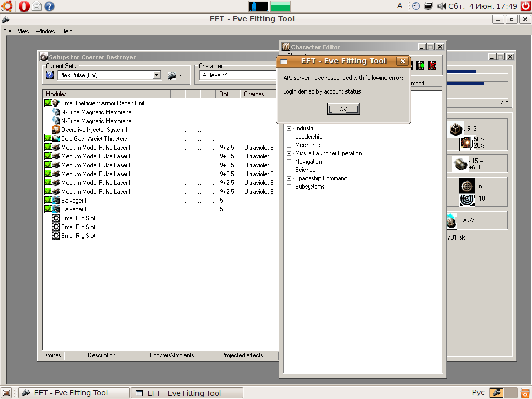
Task: Open the Ubuntu logo menu in top panel
Action: 7,6
